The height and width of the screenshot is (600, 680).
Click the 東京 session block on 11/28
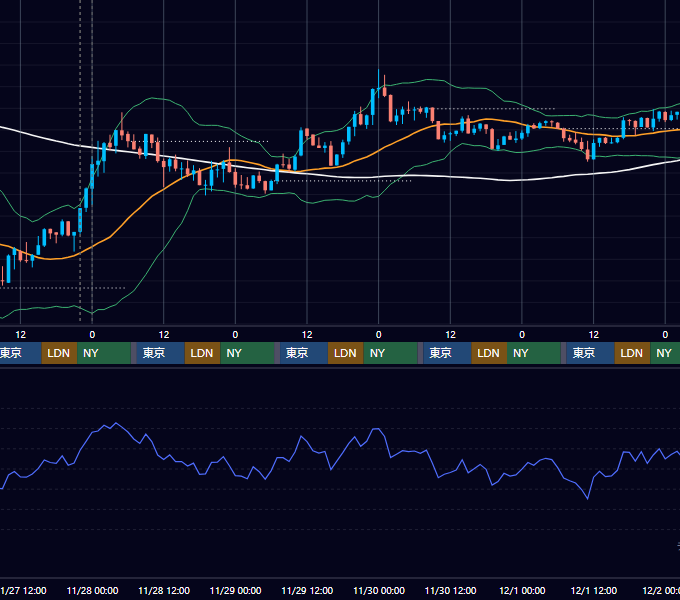tap(160, 353)
